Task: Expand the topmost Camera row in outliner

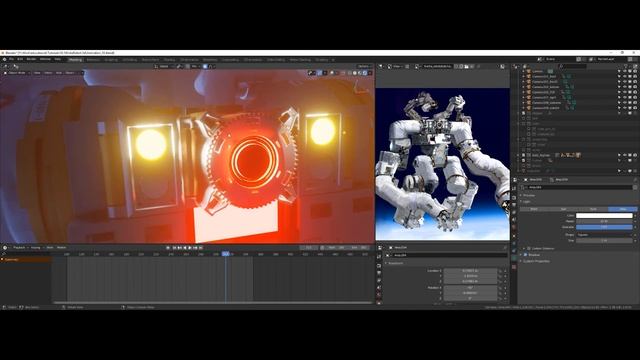Action: point(524,71)
